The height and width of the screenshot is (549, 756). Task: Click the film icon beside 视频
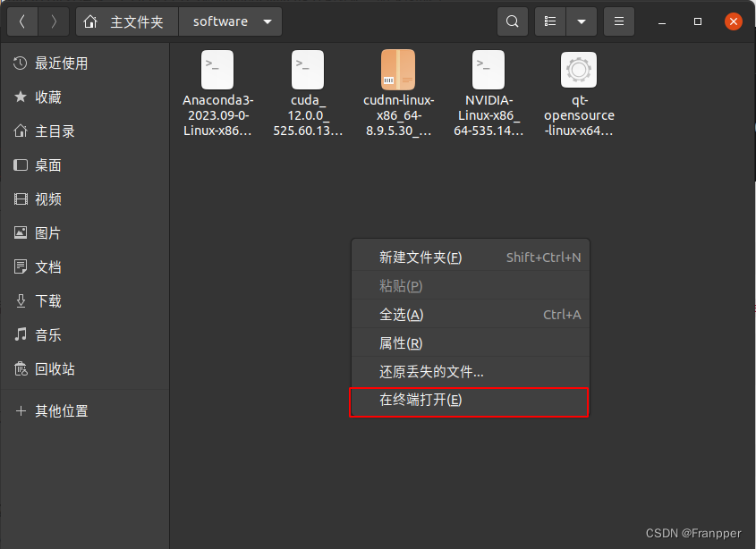click(x=21, y=199)
